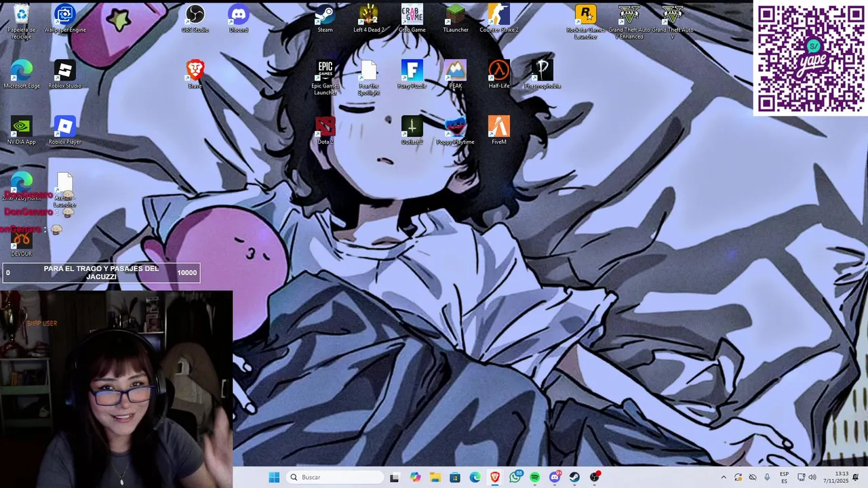
Task: Select the Fears to Fathom file icon
Action: 368,78
